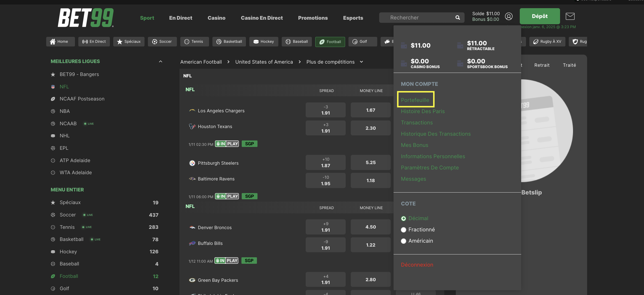Open Promotions main menu
The image size is (644, 295).
coord(313,18)
